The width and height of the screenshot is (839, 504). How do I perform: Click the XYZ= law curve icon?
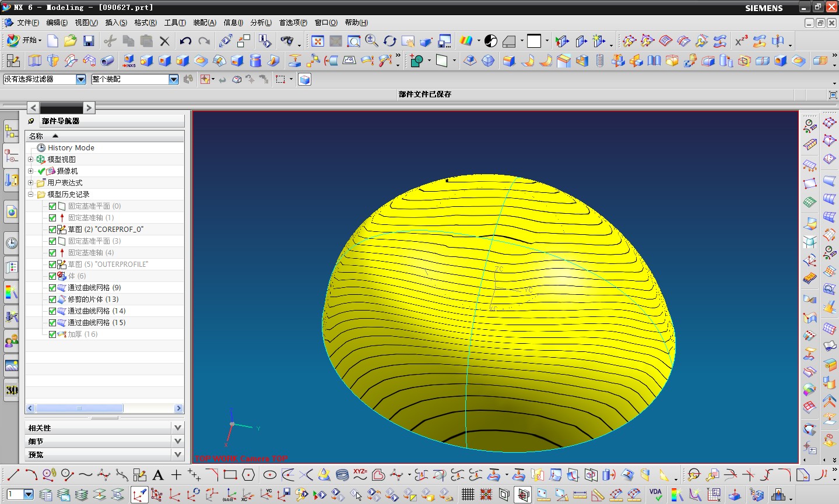(360, 474)
